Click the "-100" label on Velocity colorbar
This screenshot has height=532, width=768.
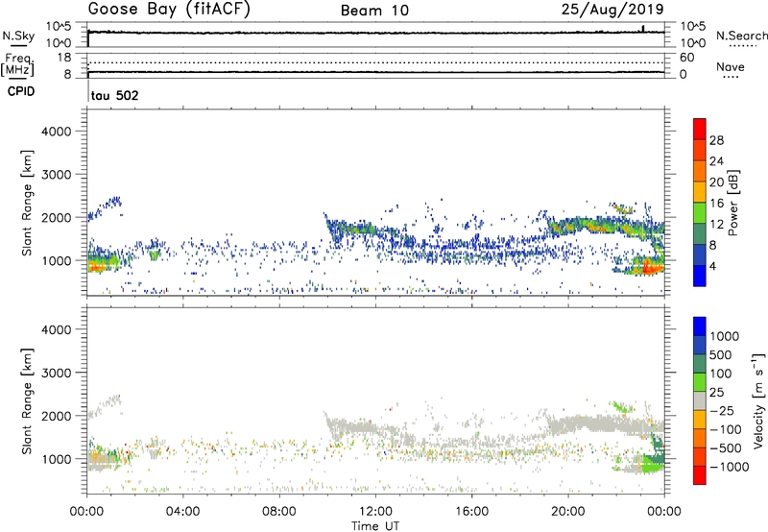[726, 429]
